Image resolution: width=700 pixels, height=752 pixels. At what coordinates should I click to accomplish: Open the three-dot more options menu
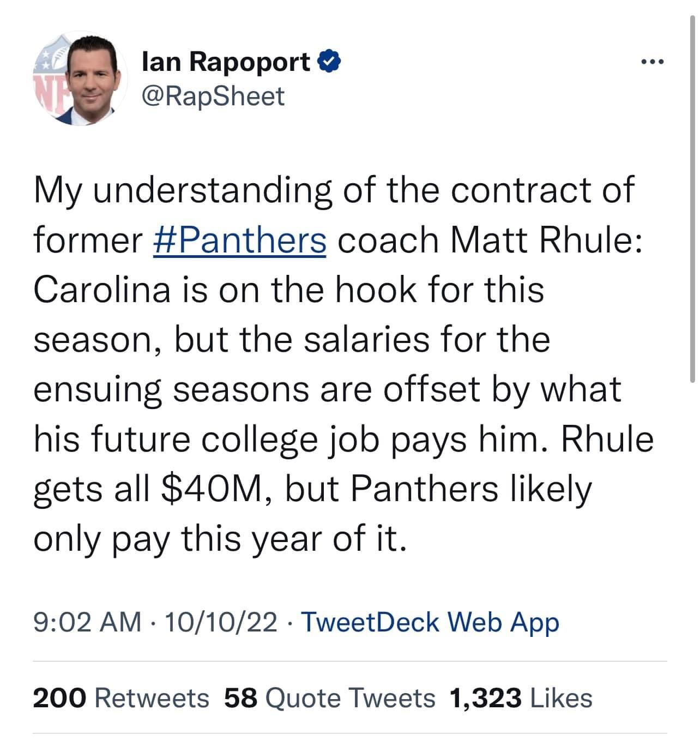(x=652, y=62)
